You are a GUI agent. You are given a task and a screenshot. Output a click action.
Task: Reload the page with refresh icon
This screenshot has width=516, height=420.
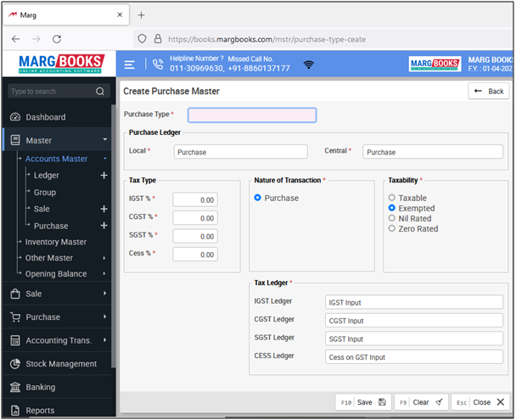(x=57, y=39)
